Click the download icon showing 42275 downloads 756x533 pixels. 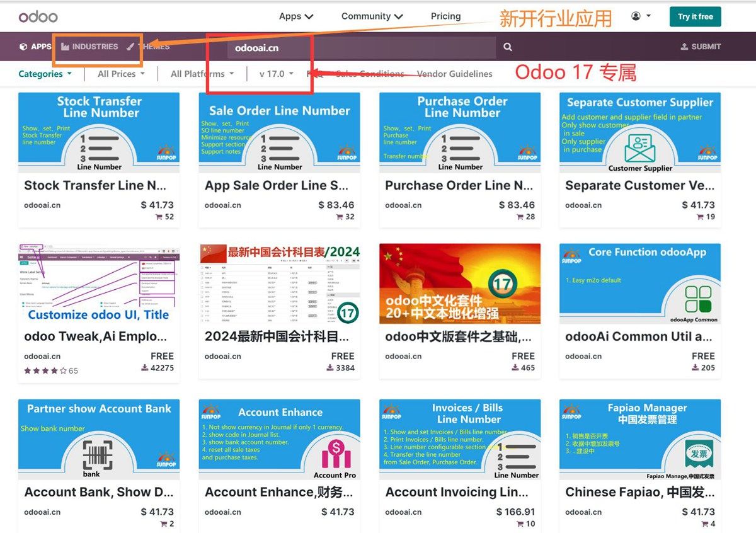[144, 367]
